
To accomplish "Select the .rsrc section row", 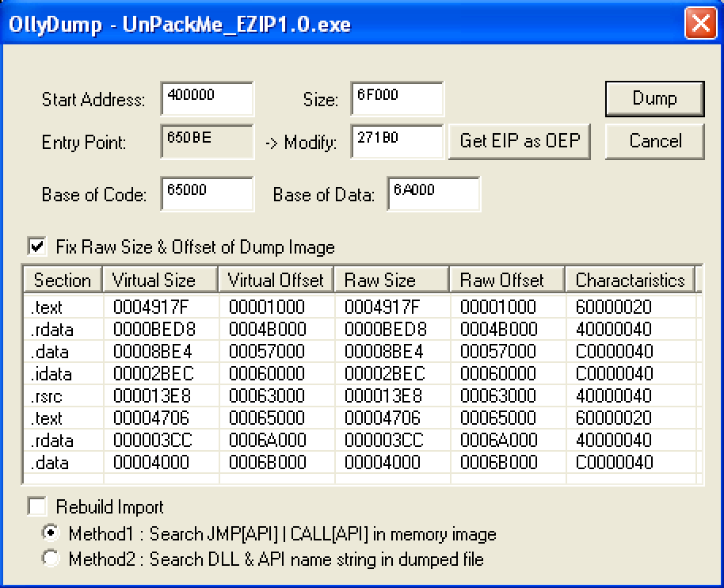I will click(x=363, y=395).
